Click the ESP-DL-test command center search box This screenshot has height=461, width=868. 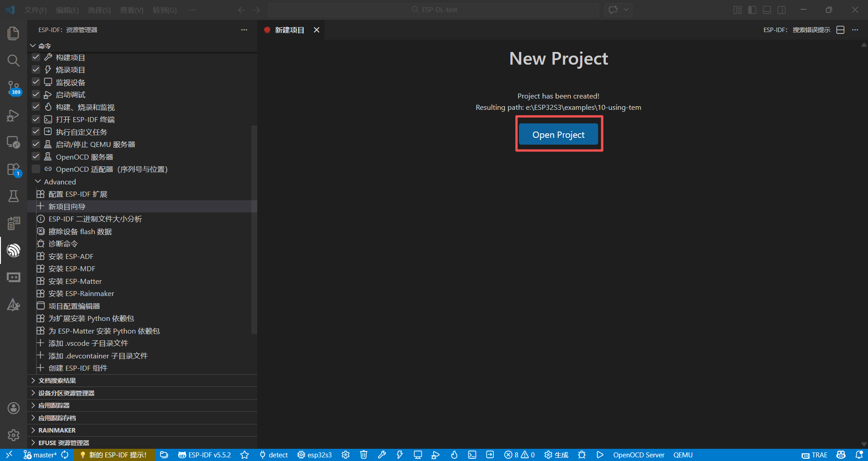[434, 10]
